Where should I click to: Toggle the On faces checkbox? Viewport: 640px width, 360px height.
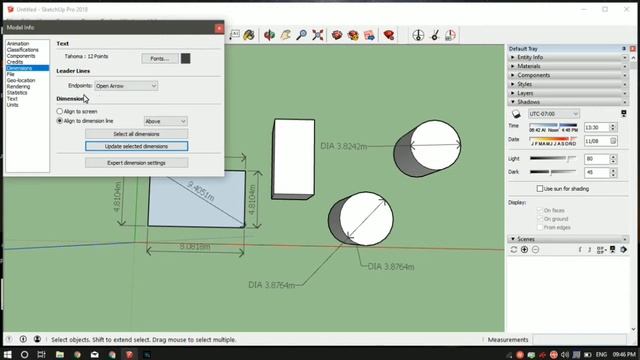tap(540, 210)
